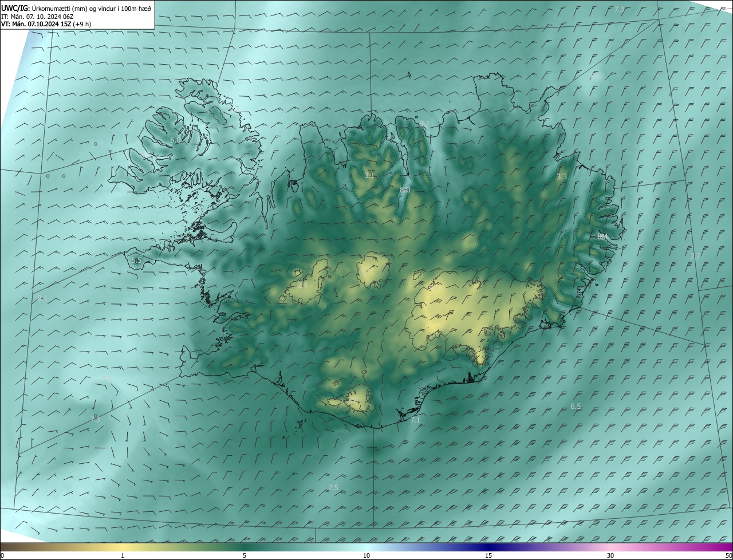Click the "7.7" value label off the east coast
Image resolution: width=733 pixels, height=560 pixels.
tap(695, 256)
